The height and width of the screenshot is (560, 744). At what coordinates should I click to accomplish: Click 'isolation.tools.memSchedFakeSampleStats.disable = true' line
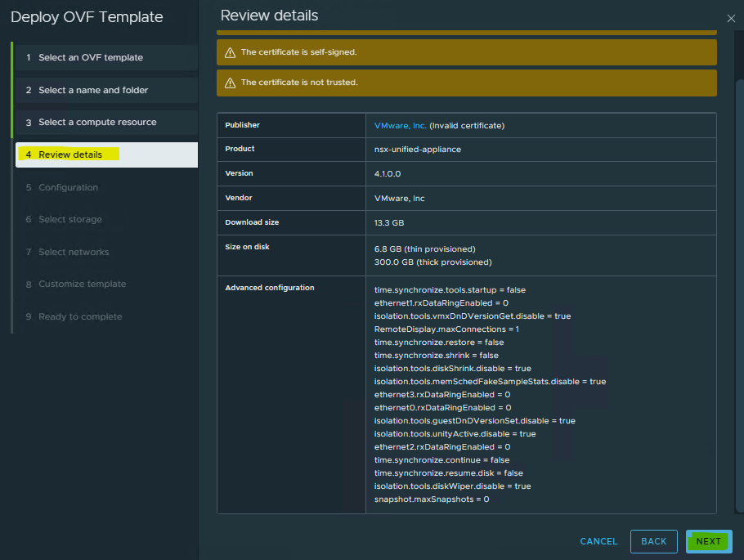click(x=490, y=382)
